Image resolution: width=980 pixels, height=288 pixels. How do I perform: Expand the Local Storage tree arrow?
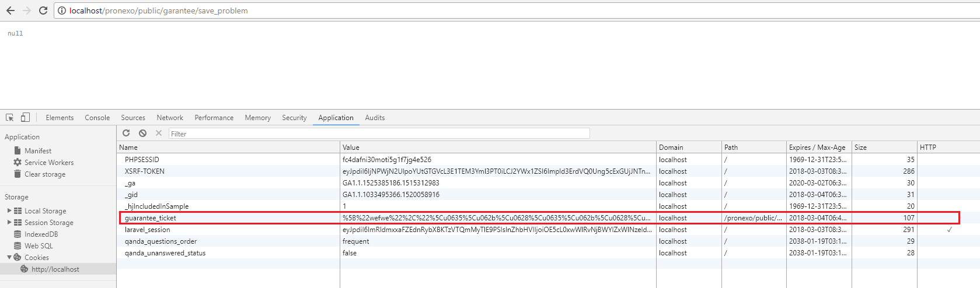9,210
